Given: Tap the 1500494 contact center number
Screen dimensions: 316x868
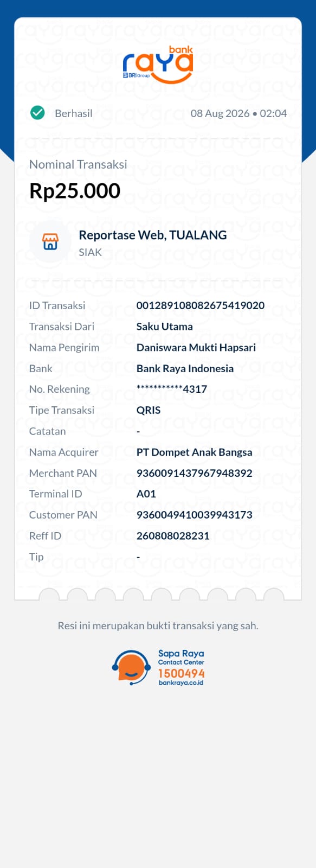Looking at the screenshot, I should [x=182, y=673].
